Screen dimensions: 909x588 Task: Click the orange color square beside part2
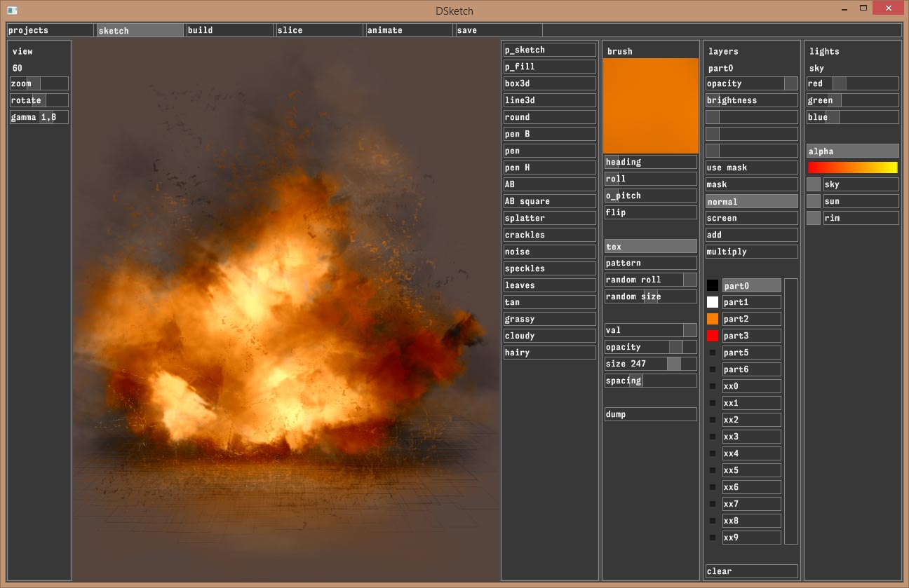pyautogui.click(x=713, y=319)
